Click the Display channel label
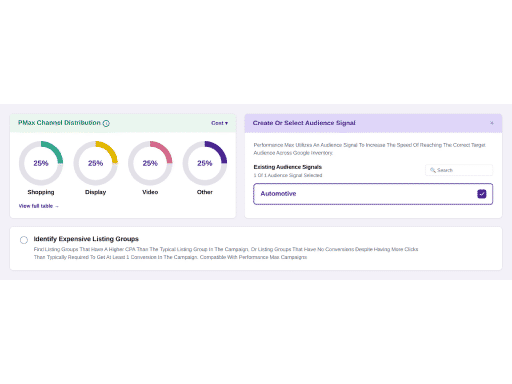Image resolution: width=512 pixels, height=384 pixels. tap(95, 192)
